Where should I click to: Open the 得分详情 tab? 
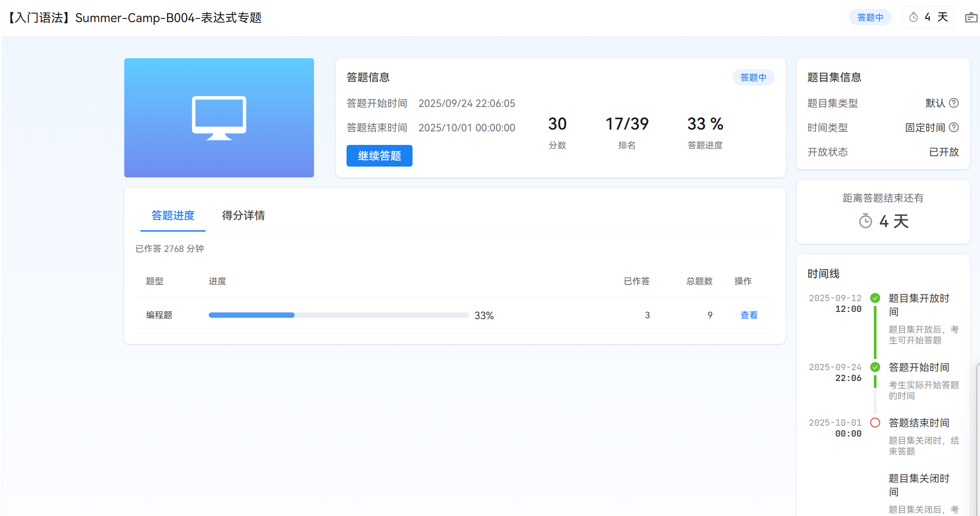pos(243,215)
